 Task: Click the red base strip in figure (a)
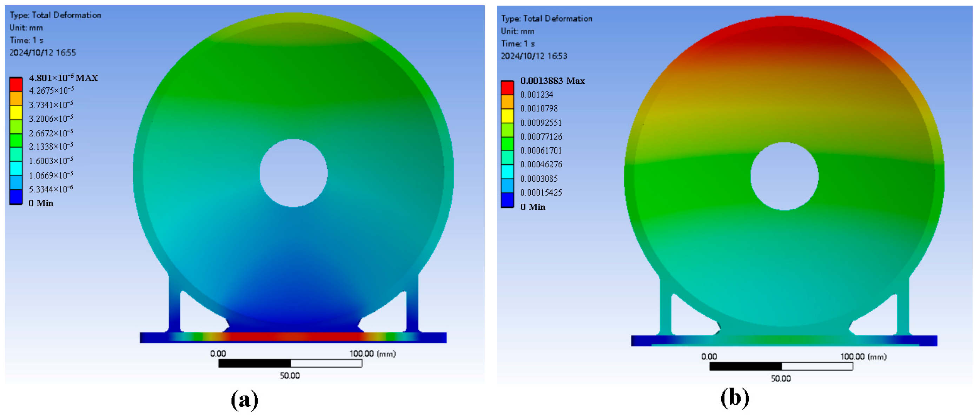[x=293, y=337]
